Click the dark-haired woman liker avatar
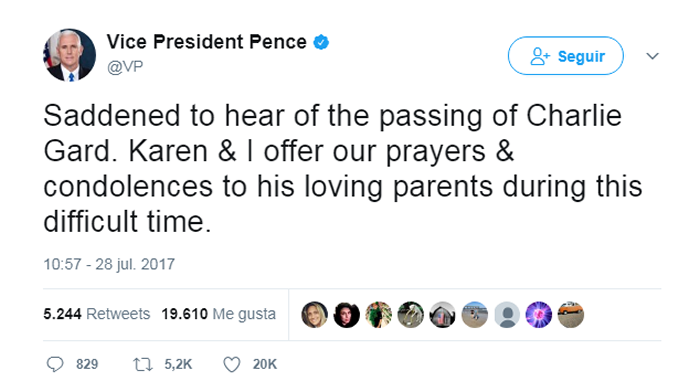Image resolution: width=700 pixels, height=392 pixels. click(x=346, y=315)
